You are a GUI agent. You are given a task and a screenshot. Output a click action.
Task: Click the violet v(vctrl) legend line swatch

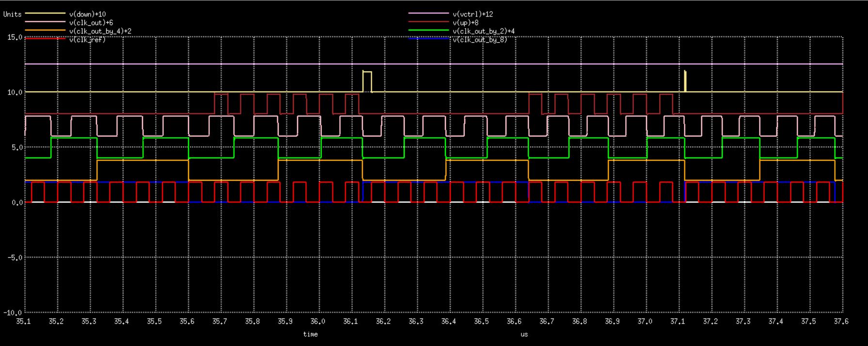(x=428, y=14)
